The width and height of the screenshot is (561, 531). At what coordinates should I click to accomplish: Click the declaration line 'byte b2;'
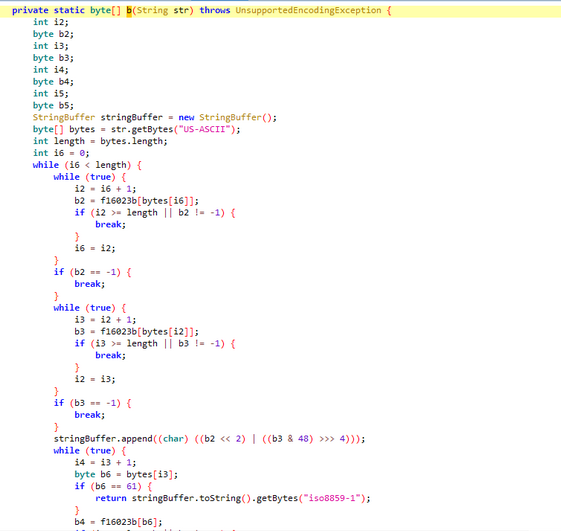tap(53, 34)
